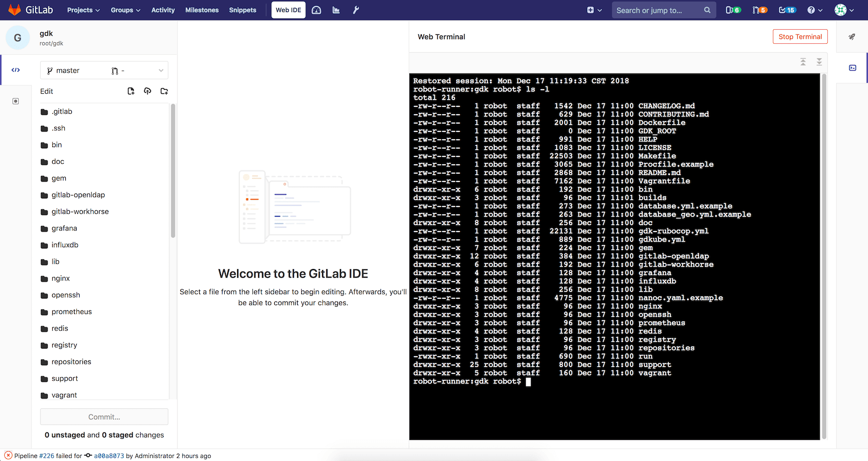Open the lib folder

(x=104, y=262)
